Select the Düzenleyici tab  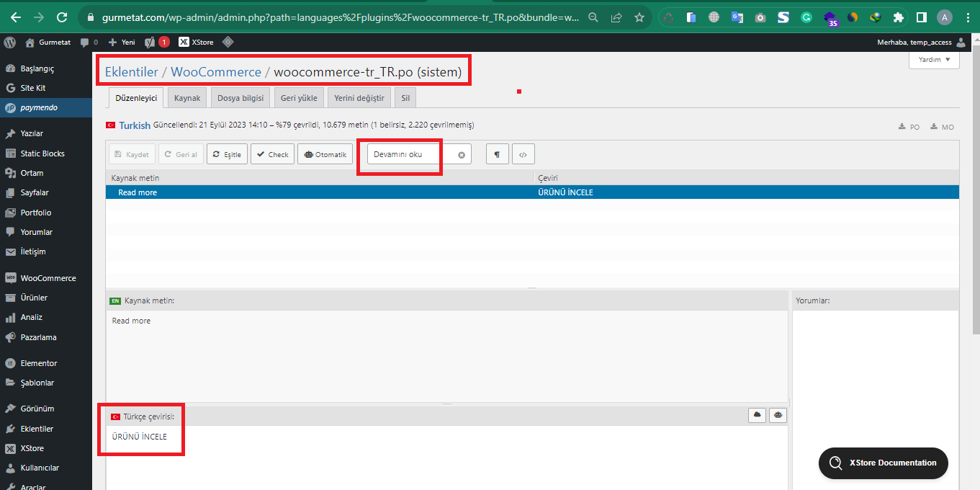pos(136,98)
